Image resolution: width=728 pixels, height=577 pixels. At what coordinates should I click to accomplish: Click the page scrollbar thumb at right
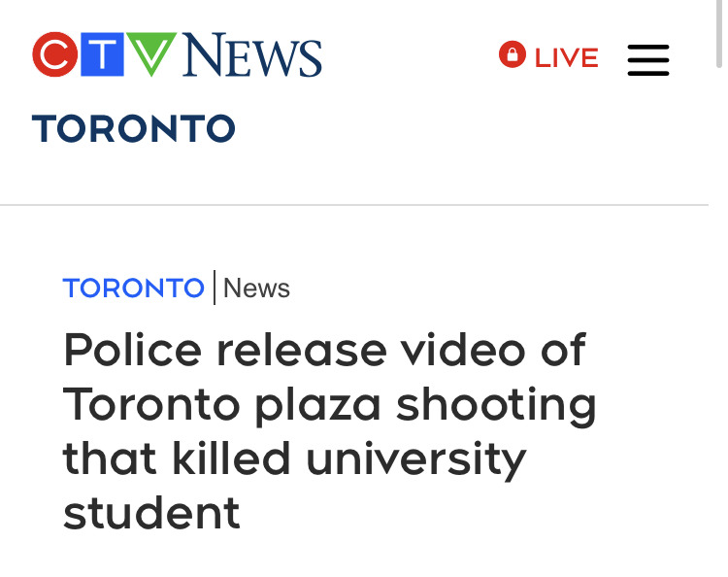click(x=719, y=33)
